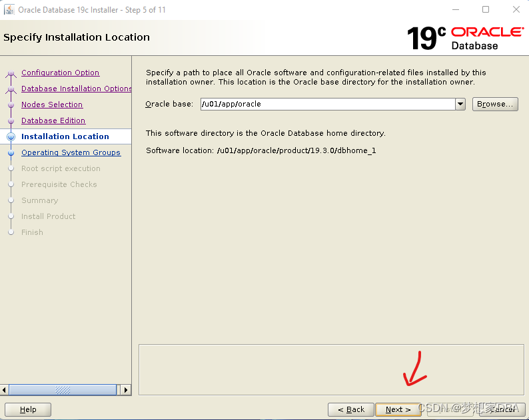Go to Database Installation Options step

click(x=76, y=89)
